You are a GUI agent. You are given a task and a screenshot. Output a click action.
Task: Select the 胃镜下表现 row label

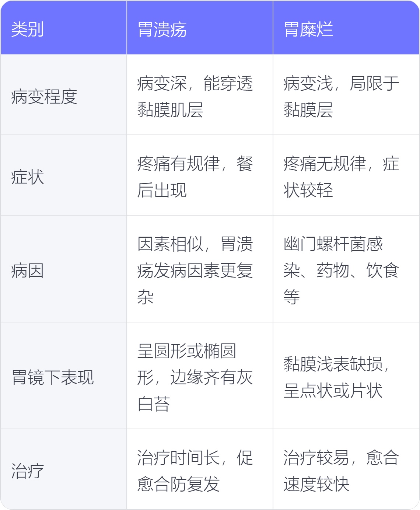point(53,377)
